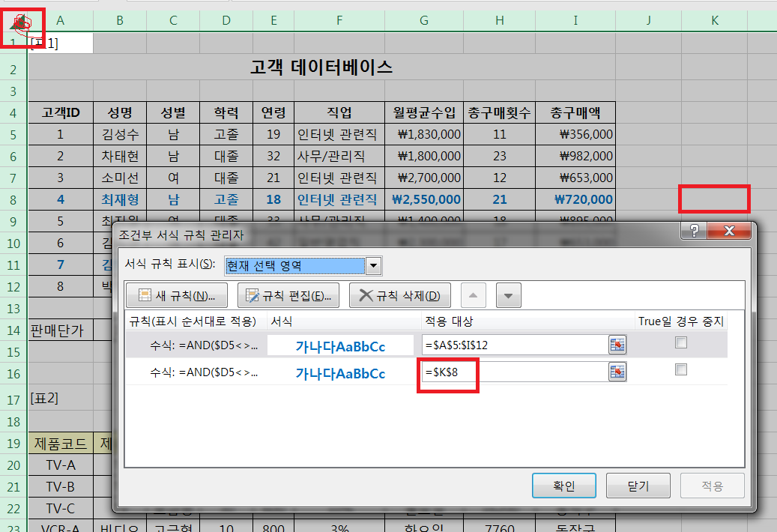This screenshot has height=532, width=777.
Task: Click the Select All corner of the sheet
Action: pos(20,22)
